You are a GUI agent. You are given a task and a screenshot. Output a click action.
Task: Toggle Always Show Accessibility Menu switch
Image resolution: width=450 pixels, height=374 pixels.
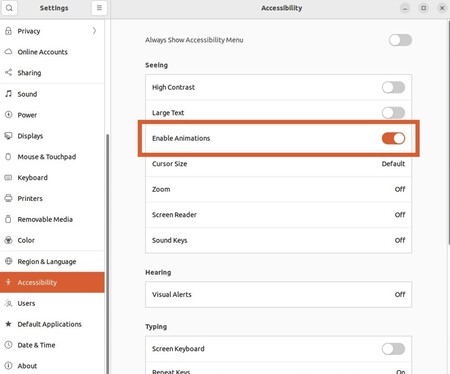pyautogui.click(x=400, y=40)
